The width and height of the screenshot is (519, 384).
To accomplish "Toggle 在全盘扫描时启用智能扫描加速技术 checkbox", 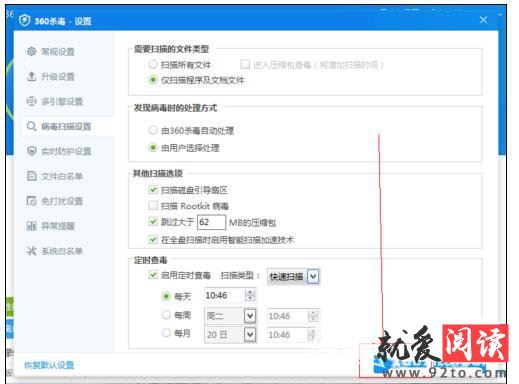I will (x=153, y=239).
